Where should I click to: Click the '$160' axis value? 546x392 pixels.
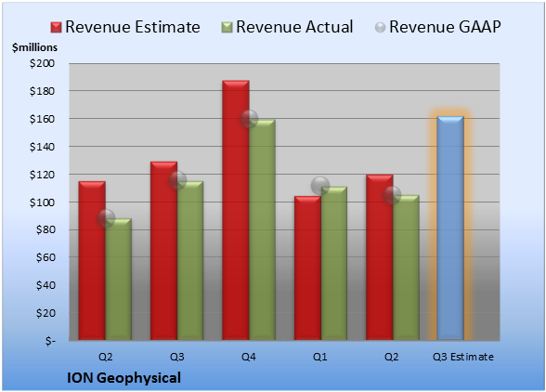pyautogui.click(x=42, y=119)
